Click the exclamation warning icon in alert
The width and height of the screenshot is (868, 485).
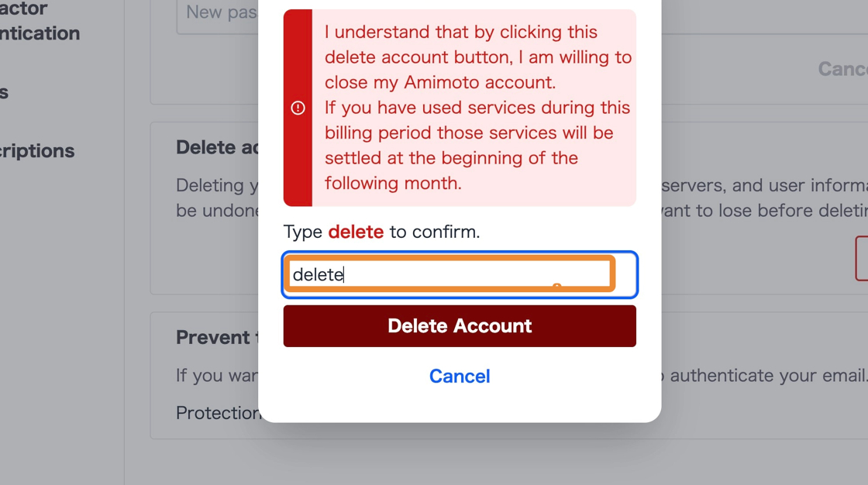click(x=298, y=108)
